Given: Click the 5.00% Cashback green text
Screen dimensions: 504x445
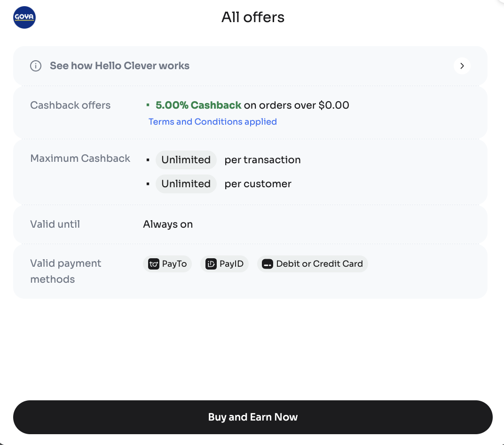Looking at the screenshot, I should 198,105.
